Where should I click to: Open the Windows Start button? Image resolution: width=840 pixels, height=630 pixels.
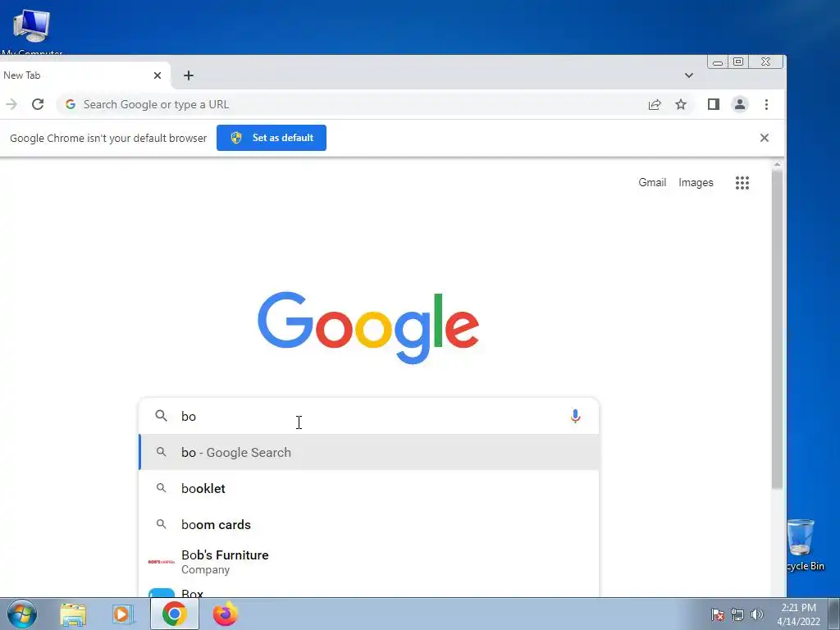[22, 614]
